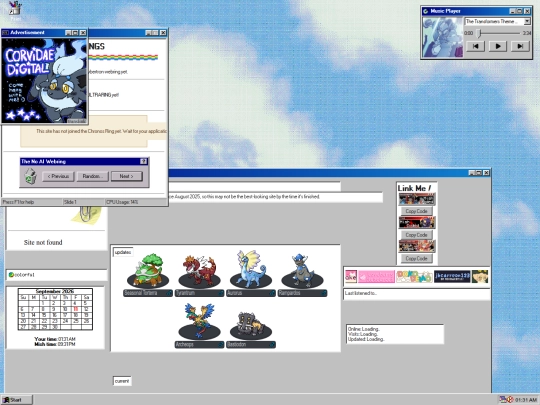Viewport: 540px width, 405px height.
Task: Open link icon on Aurorus label
Action: click(x=272, y=293)
